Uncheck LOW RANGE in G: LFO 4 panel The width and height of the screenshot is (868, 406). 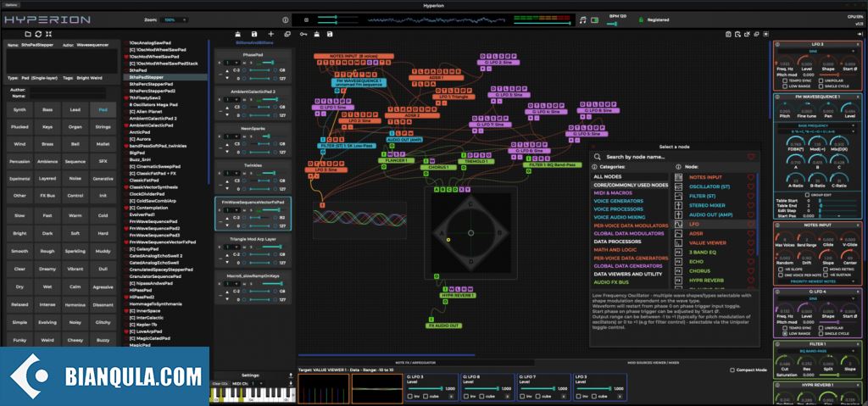[x=785, y=333]
